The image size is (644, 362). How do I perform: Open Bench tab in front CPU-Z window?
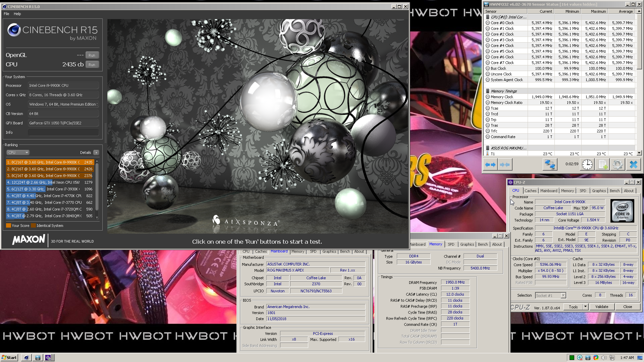coord(614,191)
